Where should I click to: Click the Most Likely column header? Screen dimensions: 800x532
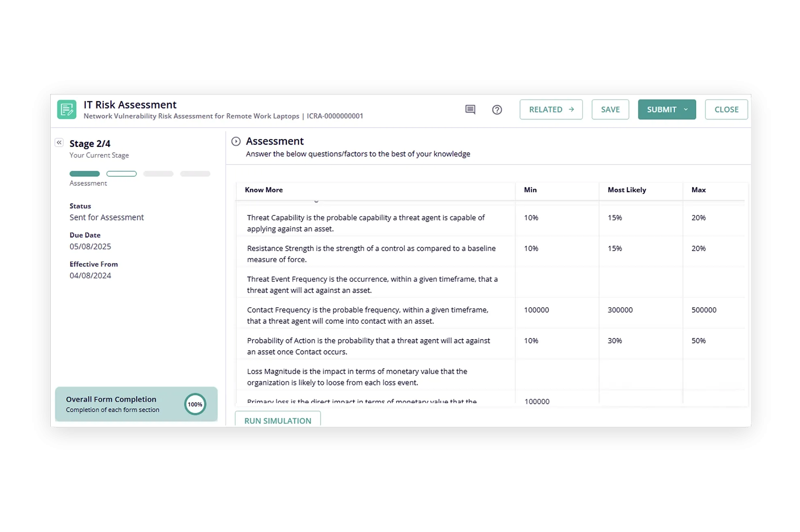(627, 190)
